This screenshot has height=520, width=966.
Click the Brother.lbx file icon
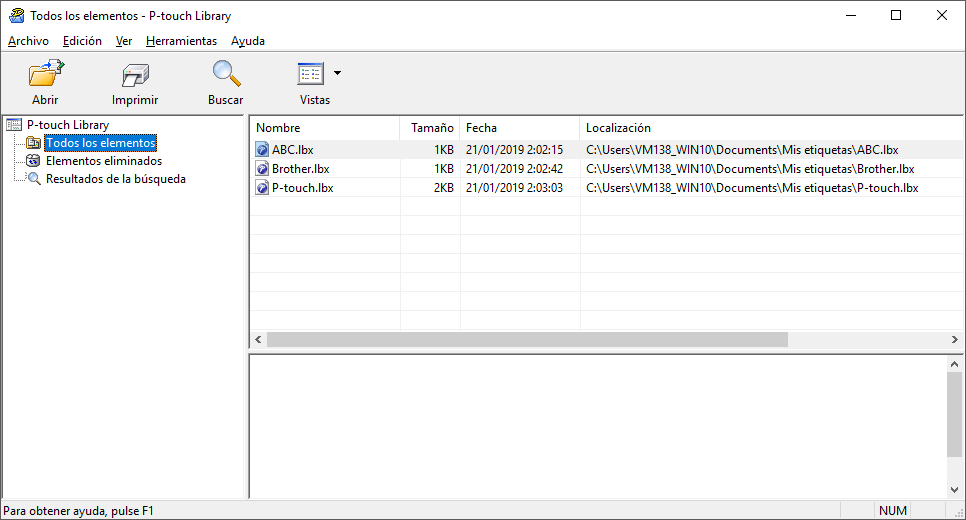tap(262, 169)
